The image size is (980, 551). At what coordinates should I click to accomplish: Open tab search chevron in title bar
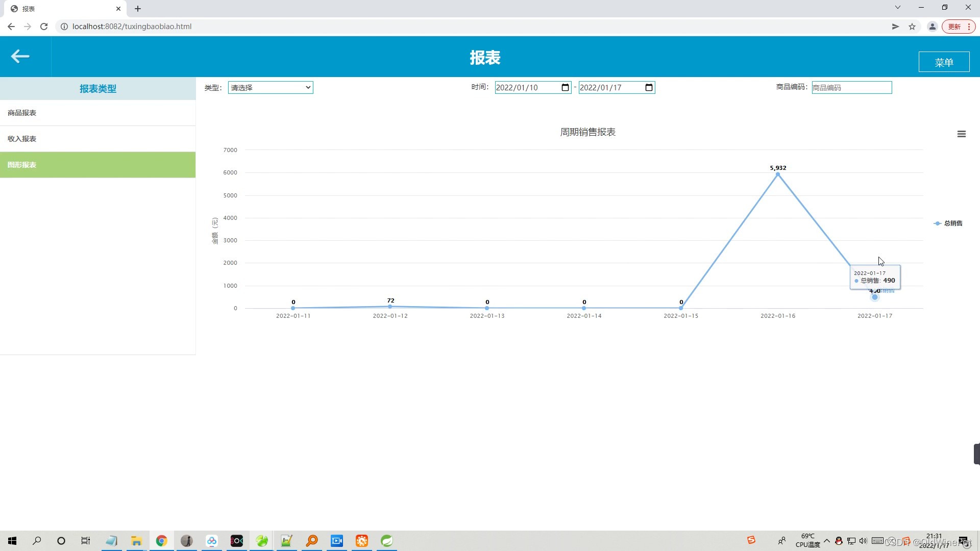click(x=897, y=8)
